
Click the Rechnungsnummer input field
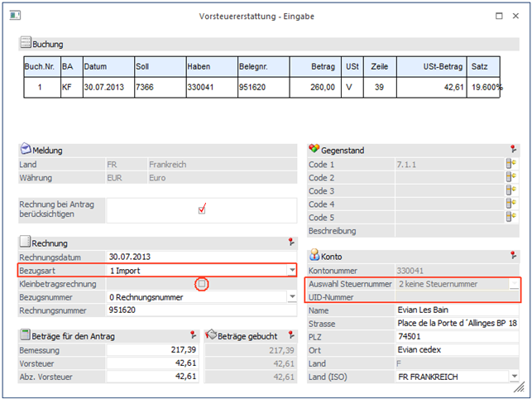coord(199,310)
